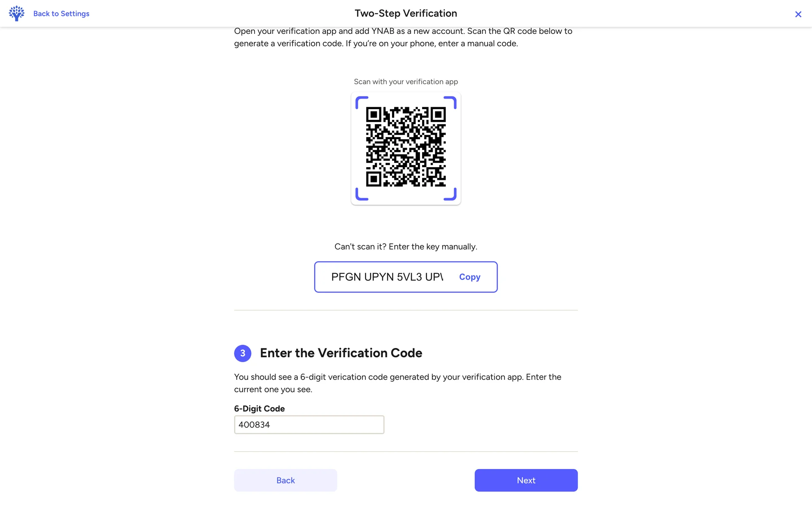The image size is (812, 508).
Task: Close the Two-Step Verification page
Action: pos(798,14)
